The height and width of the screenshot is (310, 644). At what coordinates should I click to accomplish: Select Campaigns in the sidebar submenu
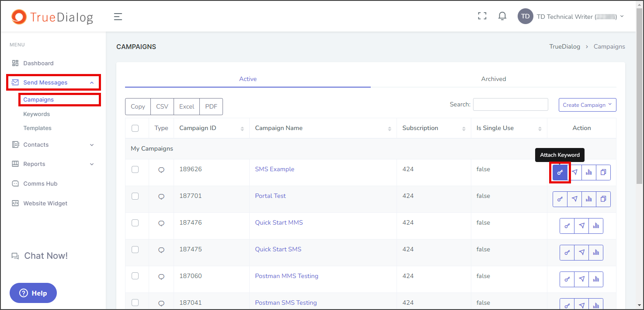point(38,99)
